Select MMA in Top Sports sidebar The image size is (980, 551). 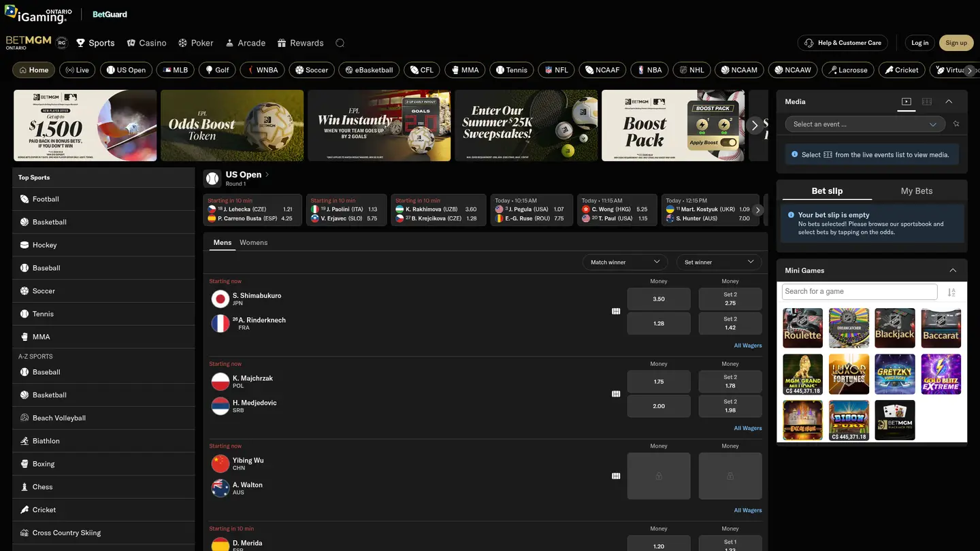point(103,337)
